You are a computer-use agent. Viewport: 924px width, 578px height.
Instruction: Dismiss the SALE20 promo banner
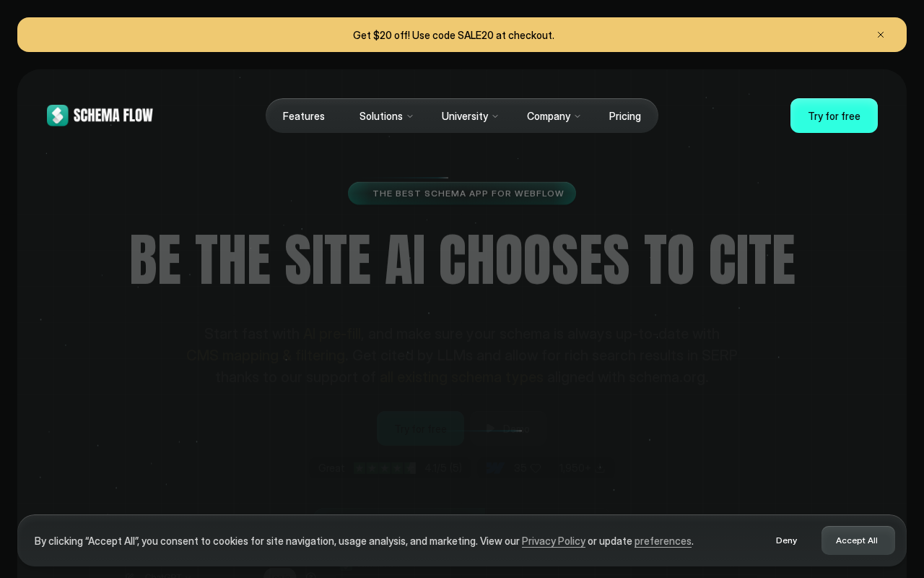881,35
